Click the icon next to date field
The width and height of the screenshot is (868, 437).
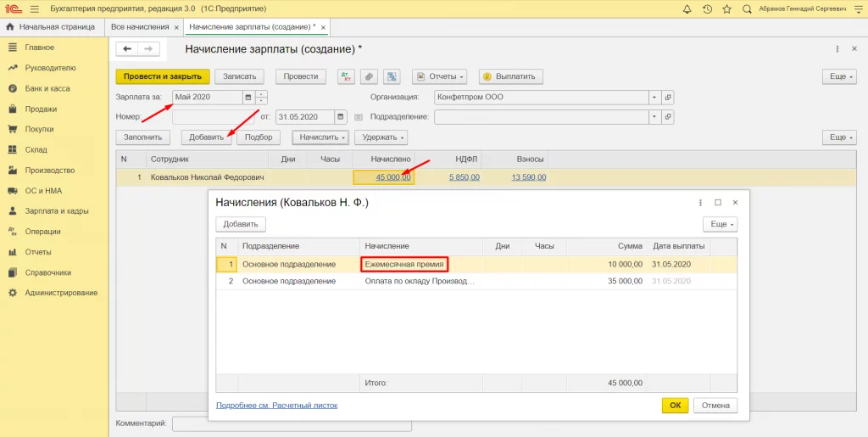coord(359,117)
